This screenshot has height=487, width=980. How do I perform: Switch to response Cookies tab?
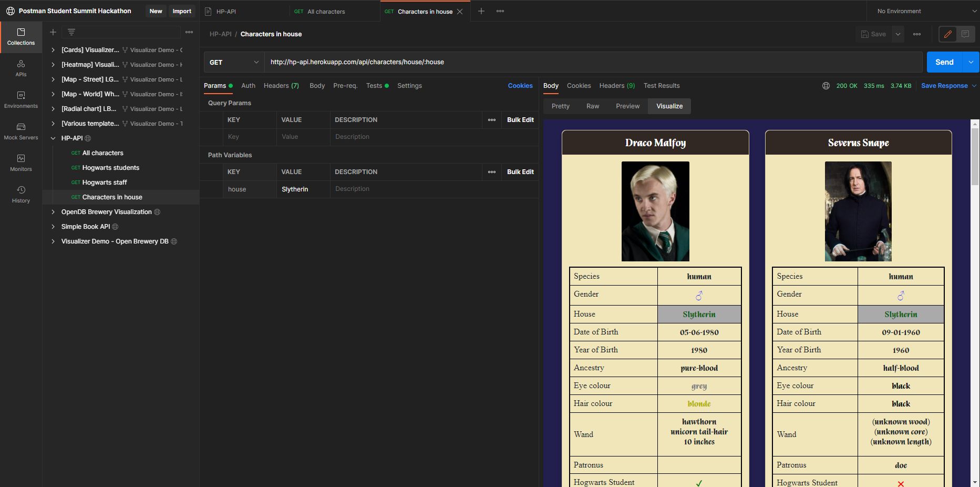[x=579, y=86]
